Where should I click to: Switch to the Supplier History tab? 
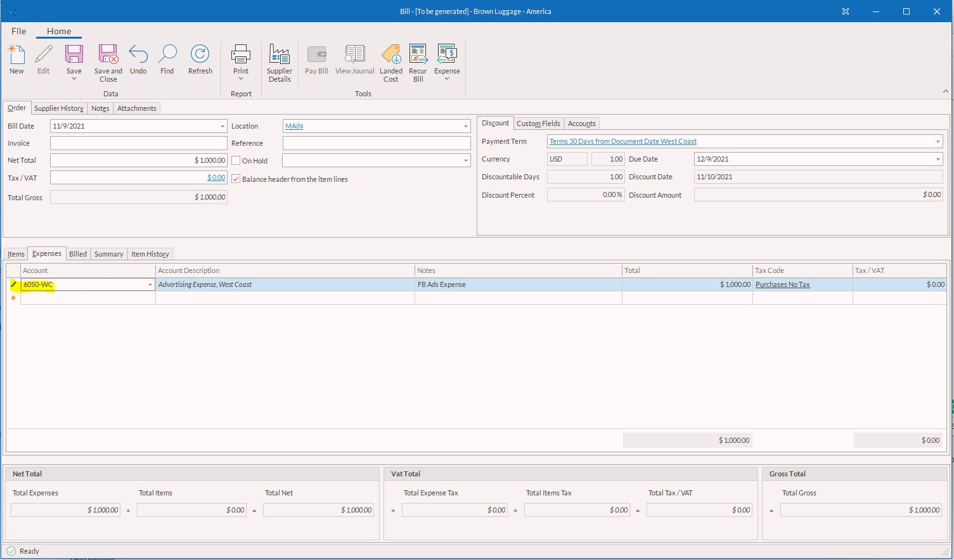tap(59, 108)
